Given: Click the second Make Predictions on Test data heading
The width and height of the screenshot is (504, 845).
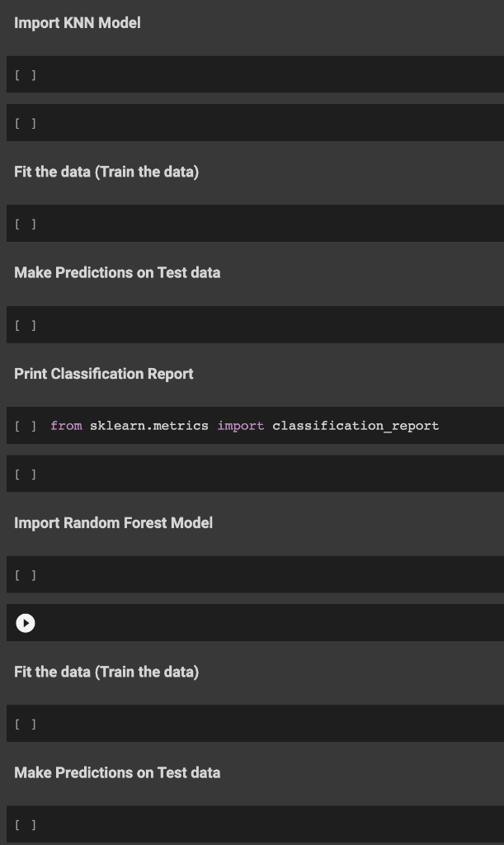Looking at the screenshot, I should pos(117,772).
